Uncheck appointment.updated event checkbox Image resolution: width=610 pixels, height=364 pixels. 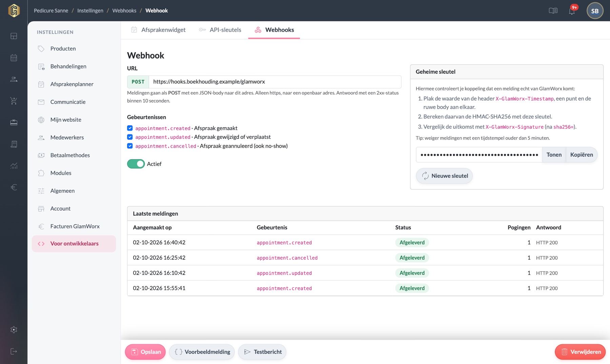click(x=130, y=137)
